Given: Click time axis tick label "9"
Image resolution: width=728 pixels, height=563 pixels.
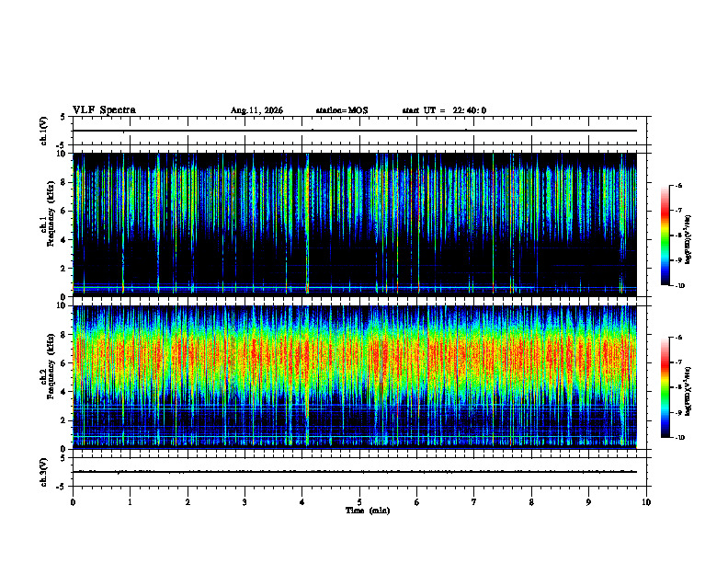Looking at the screenshot, I should [x=588, y=502].
